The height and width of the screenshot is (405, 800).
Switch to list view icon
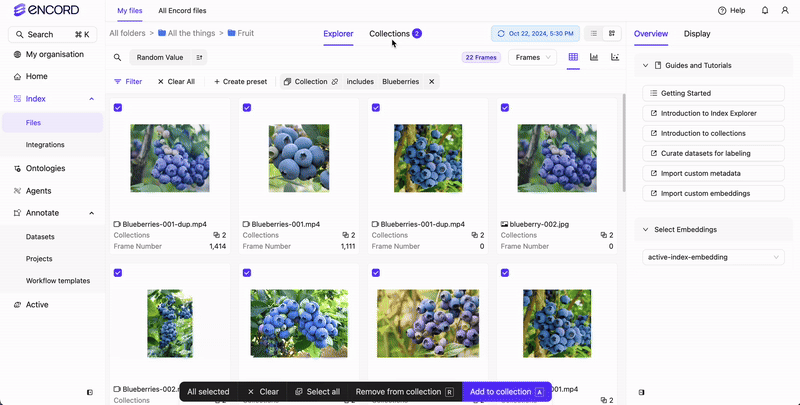point(594,34)
